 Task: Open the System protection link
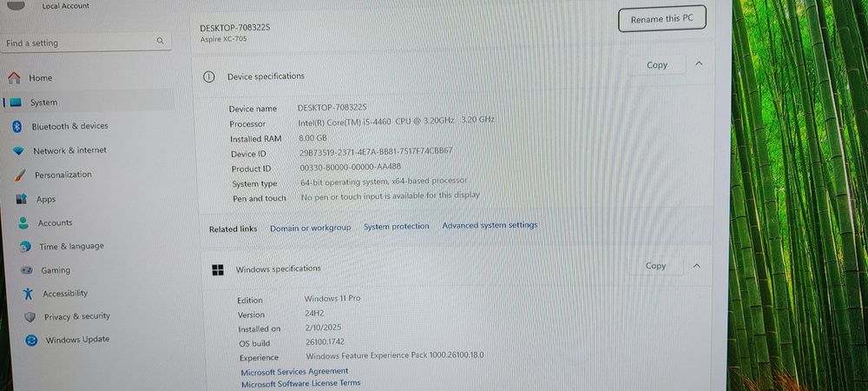397,226
